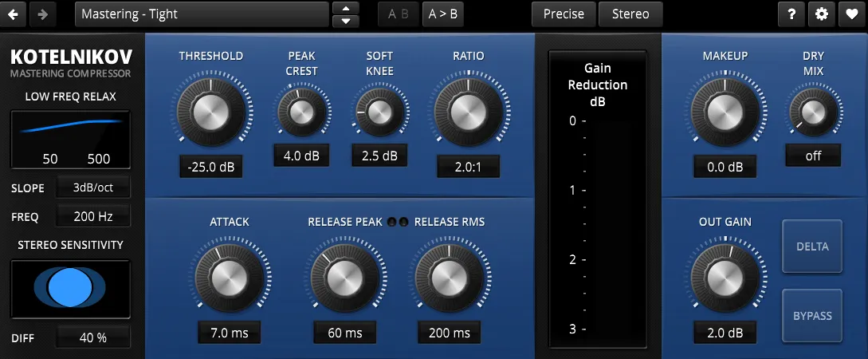868x359 pixels.
Task: Edit the Diff 40 % field
Action: [93, 337]
